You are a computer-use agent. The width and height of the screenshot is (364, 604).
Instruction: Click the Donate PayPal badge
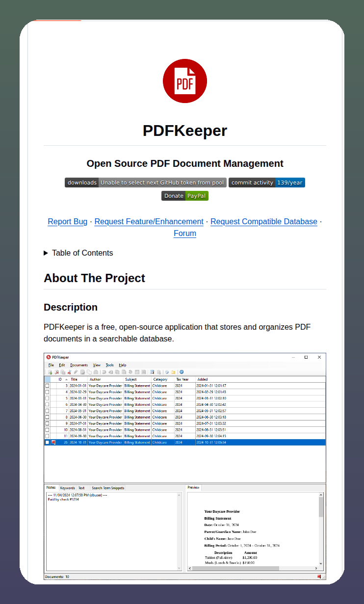pos(185,196)
